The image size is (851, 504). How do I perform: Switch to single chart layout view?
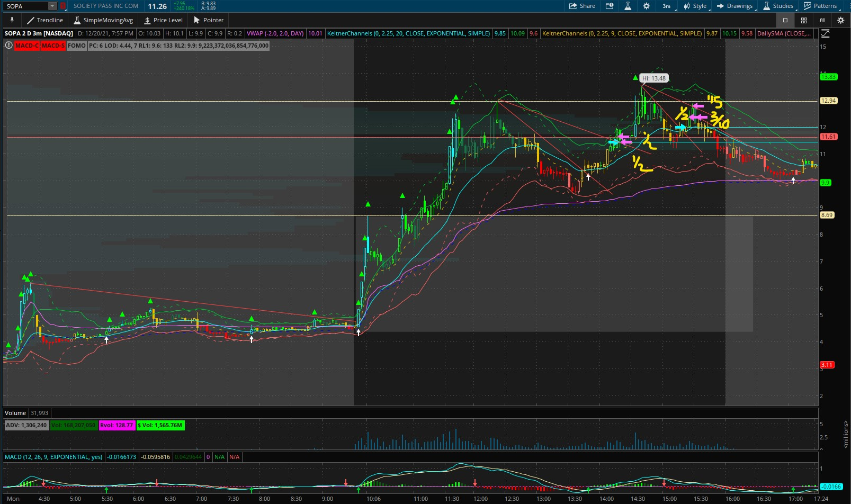click(785, 20)
